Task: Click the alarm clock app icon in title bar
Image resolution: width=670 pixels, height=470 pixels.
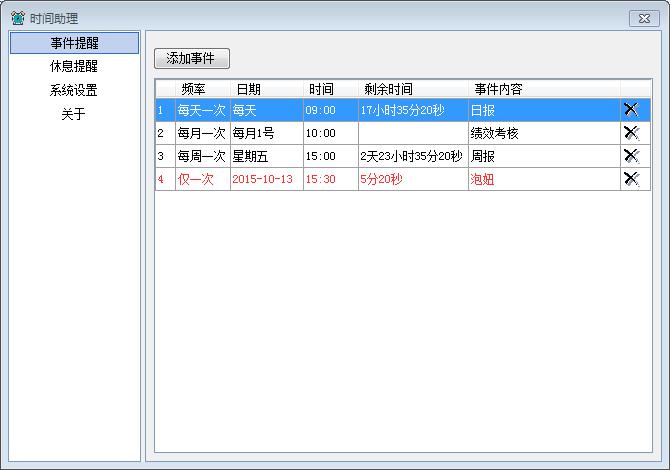Action: coord(17,18)
